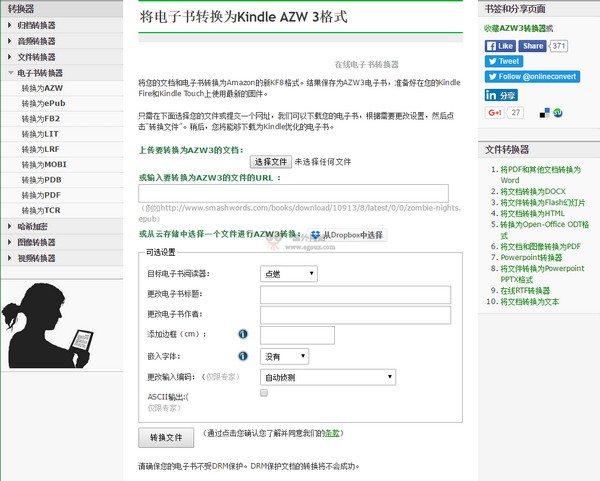Viewport: 600px width, 481px height.
Task: Focus the 添加边框 (cm) input field
Action: click(x=297, y=335)
